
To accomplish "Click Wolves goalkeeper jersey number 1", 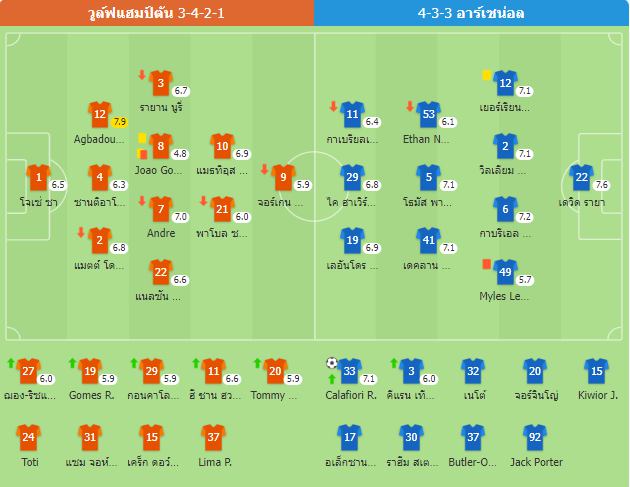I will pos(39,177).
